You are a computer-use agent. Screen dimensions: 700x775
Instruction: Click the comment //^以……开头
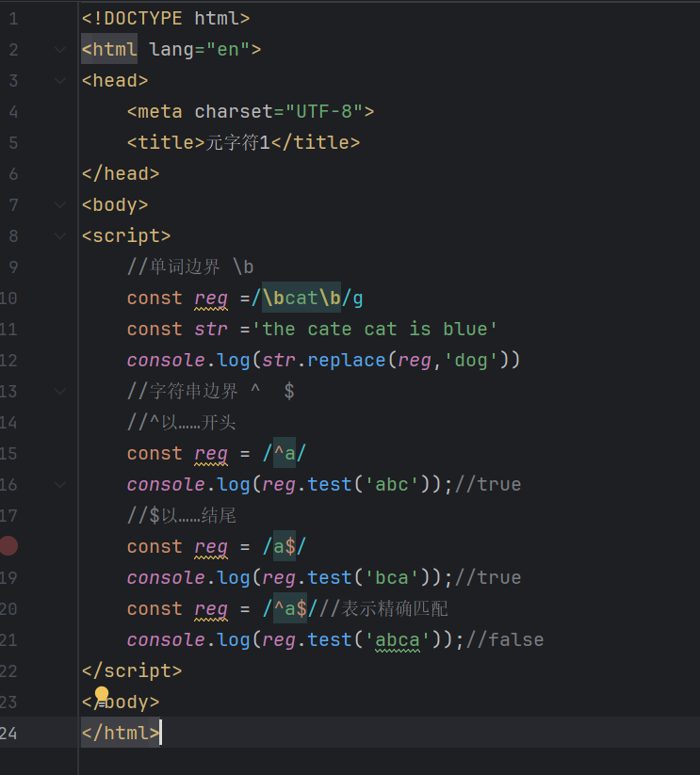181,423
